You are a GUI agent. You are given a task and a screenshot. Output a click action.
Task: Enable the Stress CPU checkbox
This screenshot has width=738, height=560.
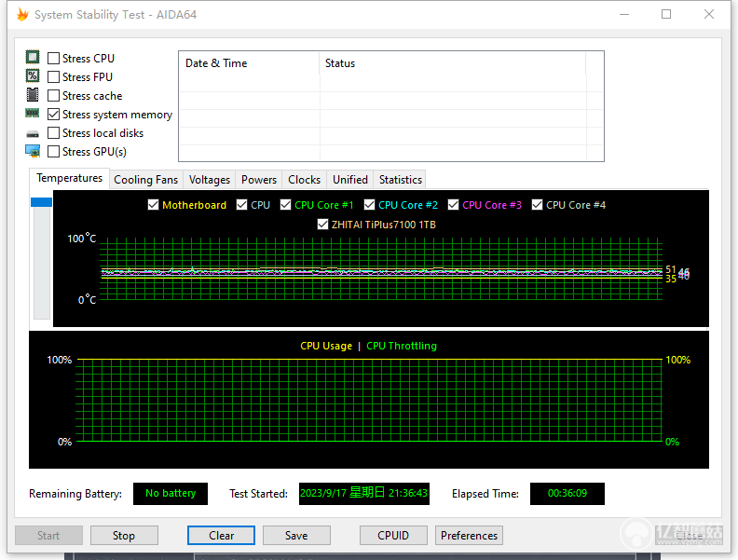54,58
